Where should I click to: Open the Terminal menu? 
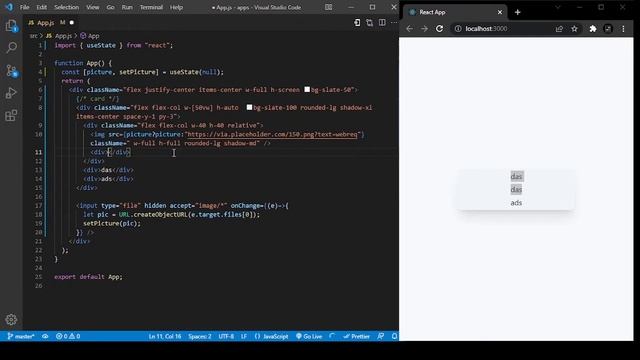coord(151,7)
